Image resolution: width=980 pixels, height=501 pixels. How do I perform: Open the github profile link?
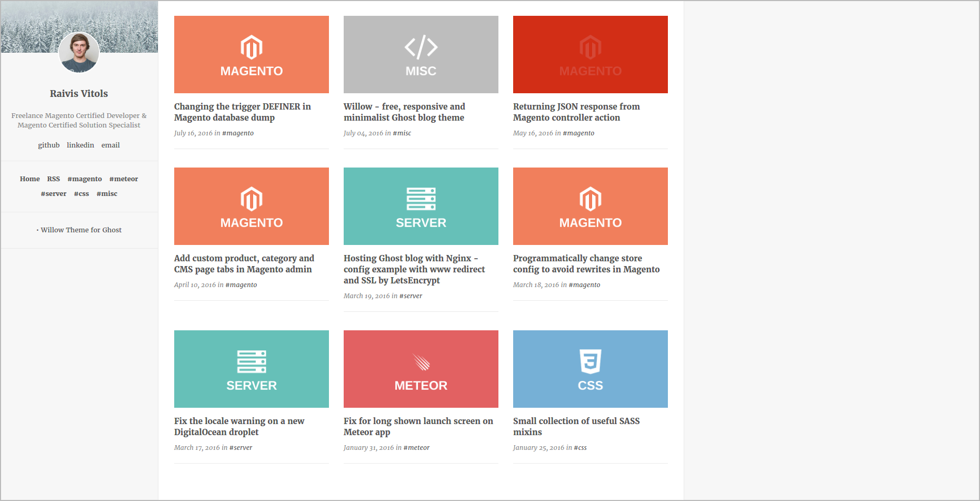tap(49, 145)
